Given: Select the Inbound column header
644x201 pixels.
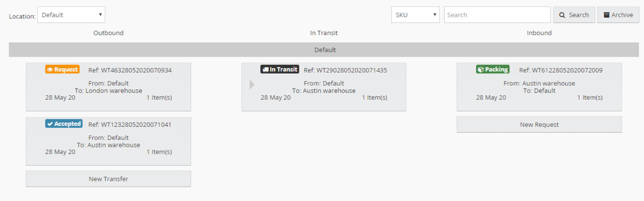Looking at the screenshot, I should pyautogui.click(x=539, y=33).
